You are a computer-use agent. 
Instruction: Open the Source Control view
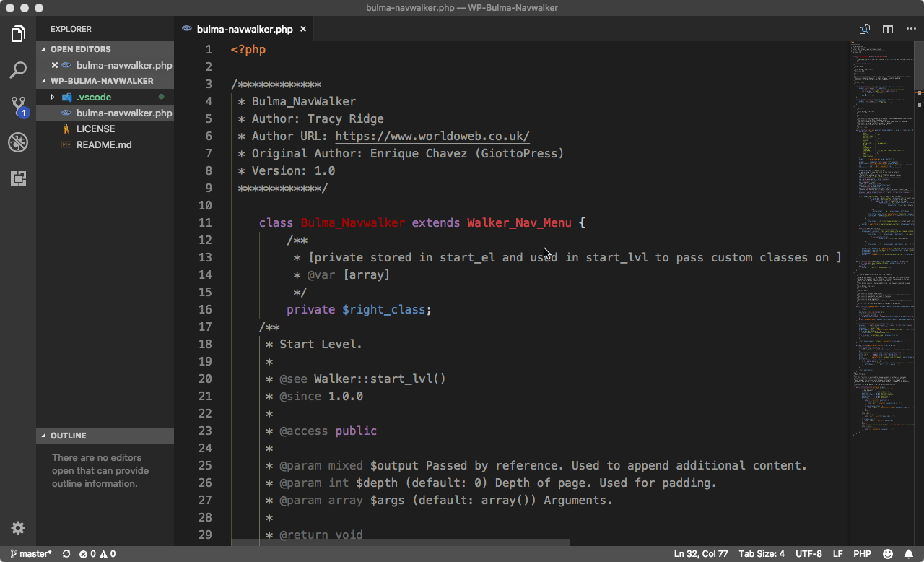click(17, 105)
